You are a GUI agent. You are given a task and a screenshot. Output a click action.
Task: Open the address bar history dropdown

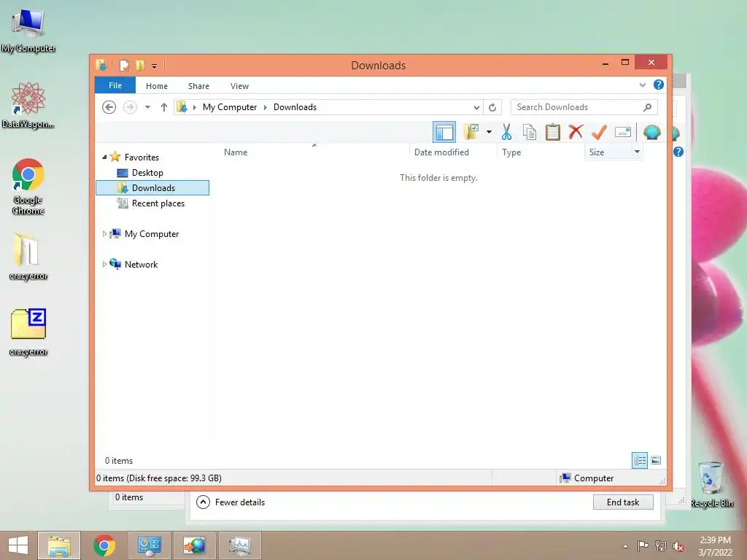[476, 108]
